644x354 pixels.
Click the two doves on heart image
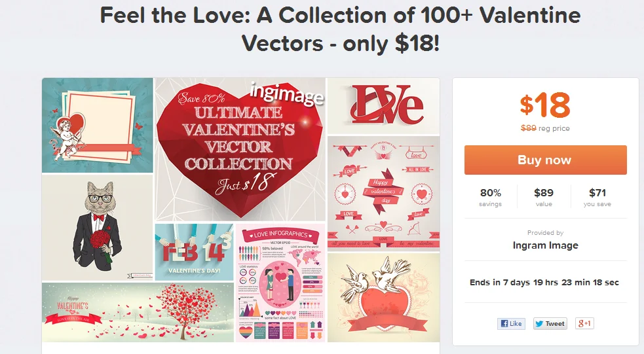pyautogui.click(x=384, y=298)
